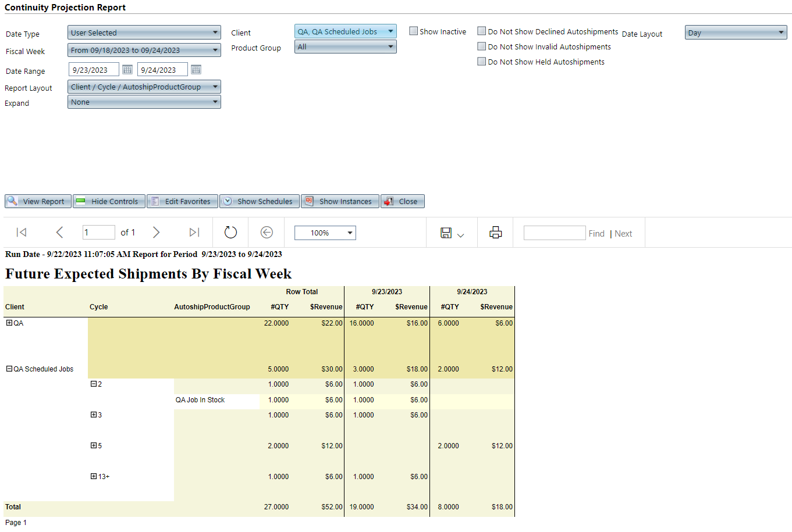Click the Cycle column header
Viewport: 792px width, 532px height.
point(98,307)
